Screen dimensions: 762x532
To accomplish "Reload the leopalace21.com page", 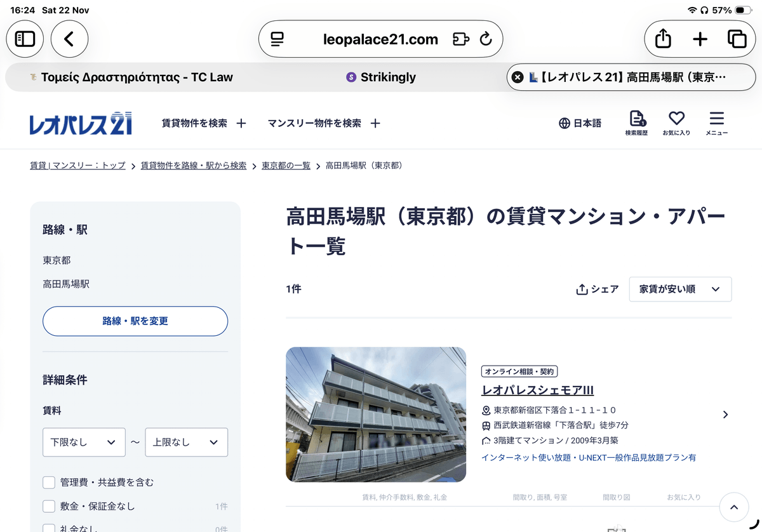I will 486,39.
